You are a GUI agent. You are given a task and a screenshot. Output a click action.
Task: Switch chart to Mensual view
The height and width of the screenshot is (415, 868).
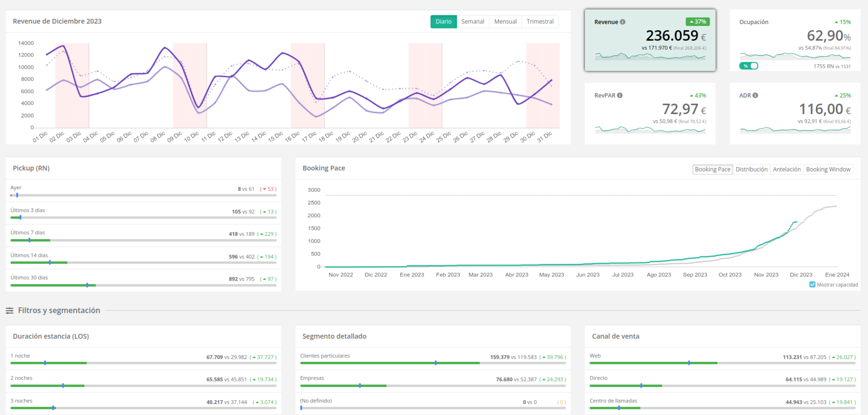(505, 22)
